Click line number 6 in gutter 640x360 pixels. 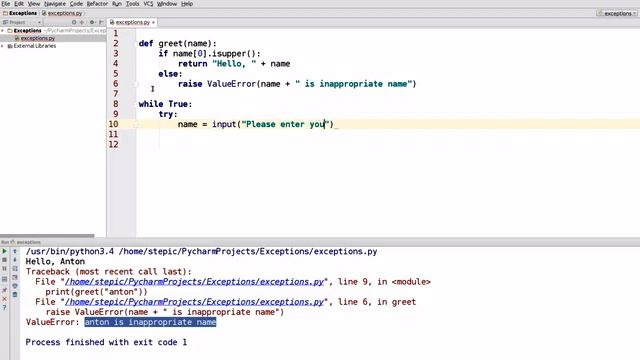116,84
